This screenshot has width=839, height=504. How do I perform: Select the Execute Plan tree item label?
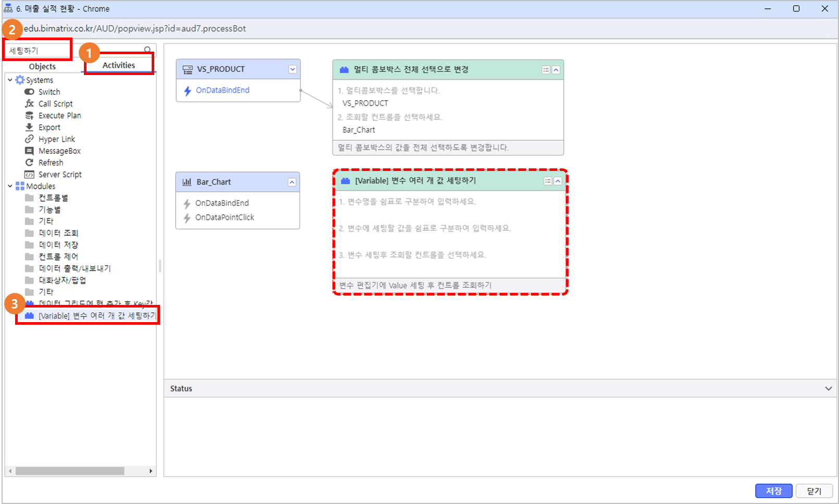(60, 116)
